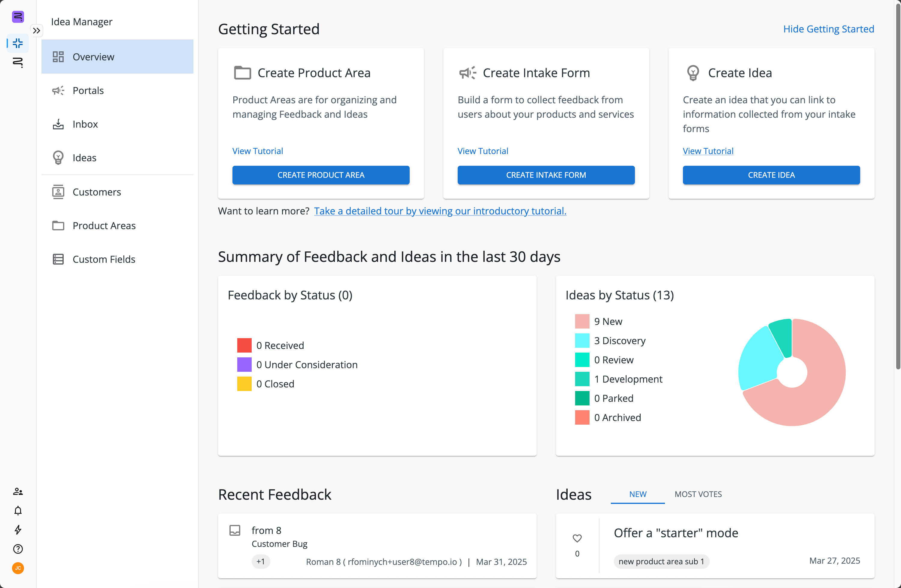Switch to the MOST VOTES tab
The image size is (901, 588).
698,494
